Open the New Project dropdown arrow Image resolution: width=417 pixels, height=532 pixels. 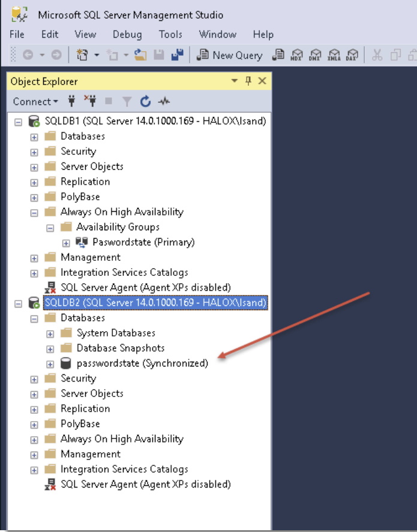[x=97, y=55]
